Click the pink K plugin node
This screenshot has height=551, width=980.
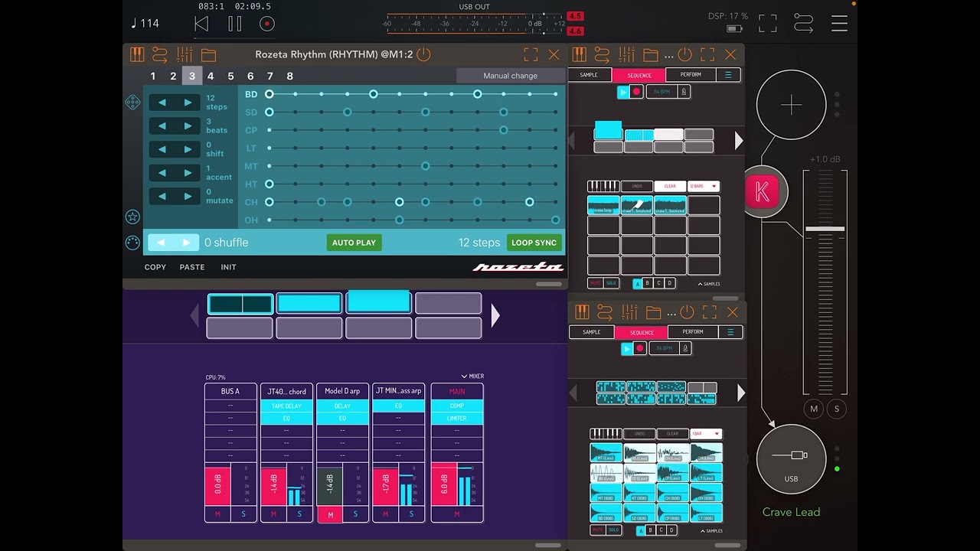click(x=763, y=192)
